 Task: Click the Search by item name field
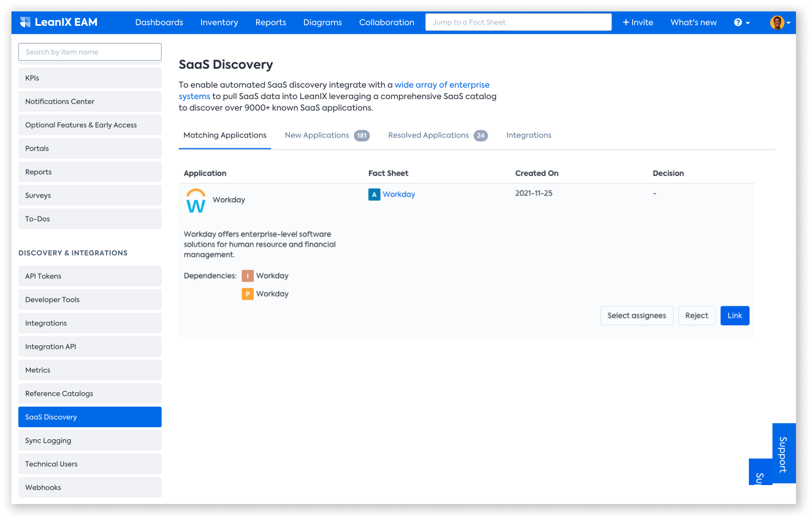90,52
